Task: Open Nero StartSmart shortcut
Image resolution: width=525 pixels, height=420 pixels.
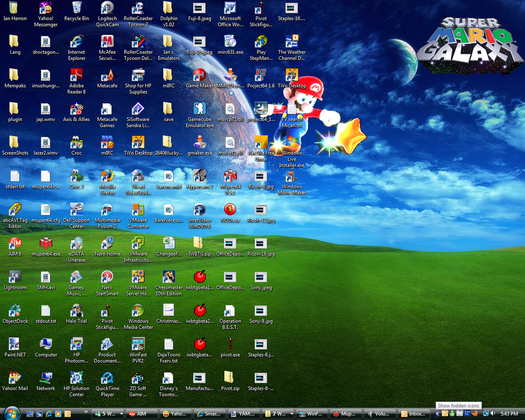Action: pyautogui.click(x=107, y=284)
